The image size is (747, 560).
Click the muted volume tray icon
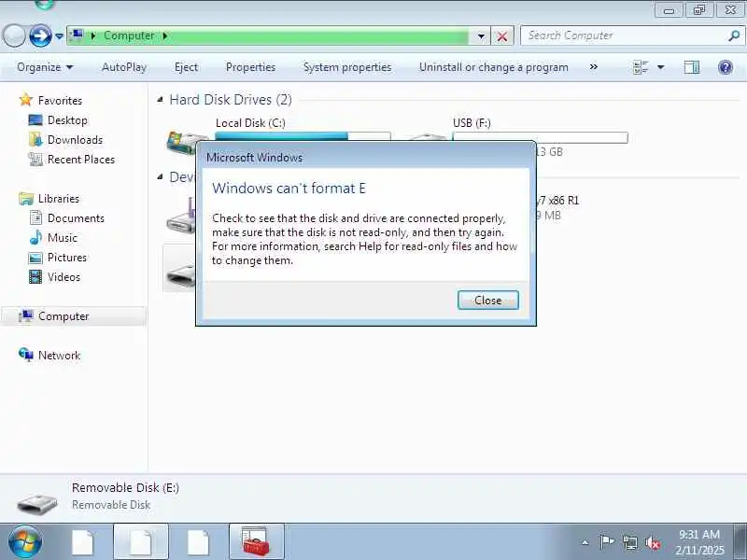[653, 542]
